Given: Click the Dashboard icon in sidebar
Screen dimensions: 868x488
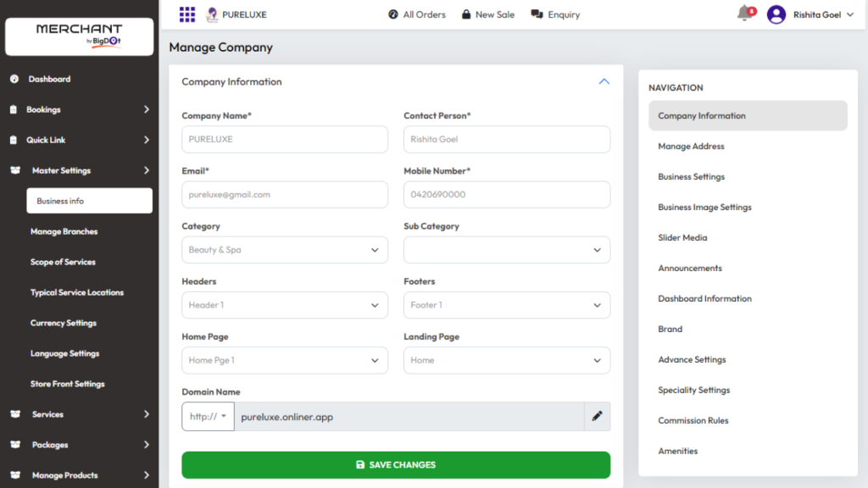Looking at the screenshot, I should pos(14,79).
